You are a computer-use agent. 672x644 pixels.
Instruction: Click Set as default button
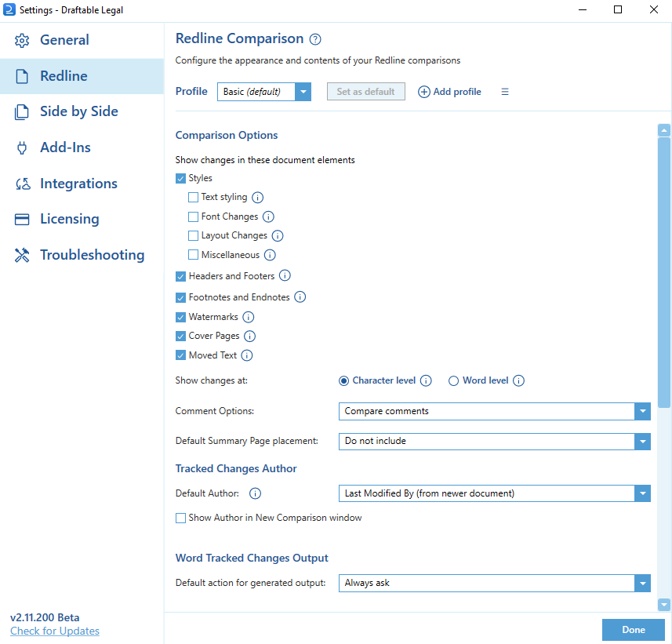pyautogui.click(x=365, y=92)
